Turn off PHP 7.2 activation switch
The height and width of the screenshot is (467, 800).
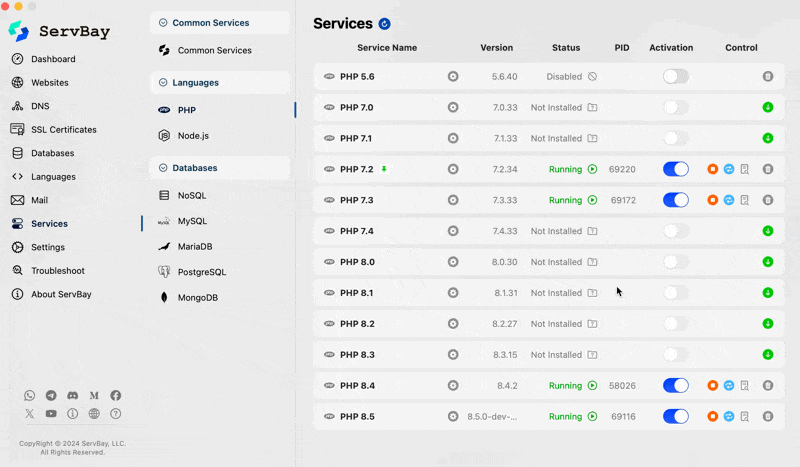tap(676, 170)
